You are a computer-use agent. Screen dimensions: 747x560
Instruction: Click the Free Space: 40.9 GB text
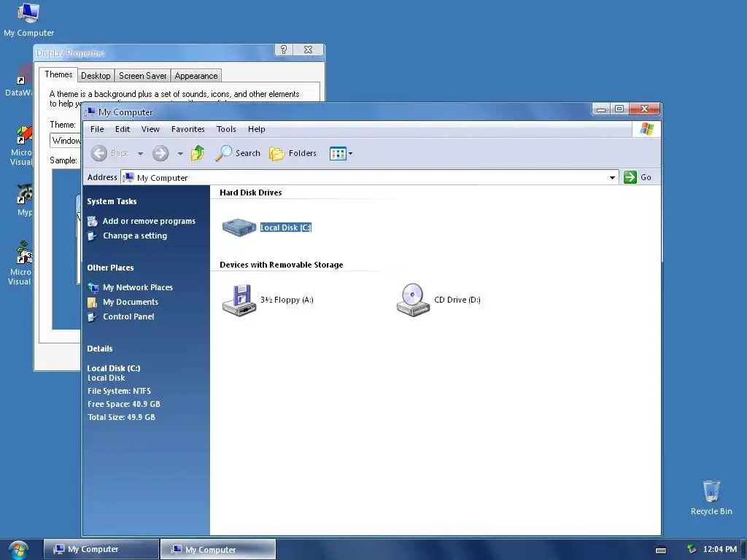pyautogui.click(x=124, y=404)
